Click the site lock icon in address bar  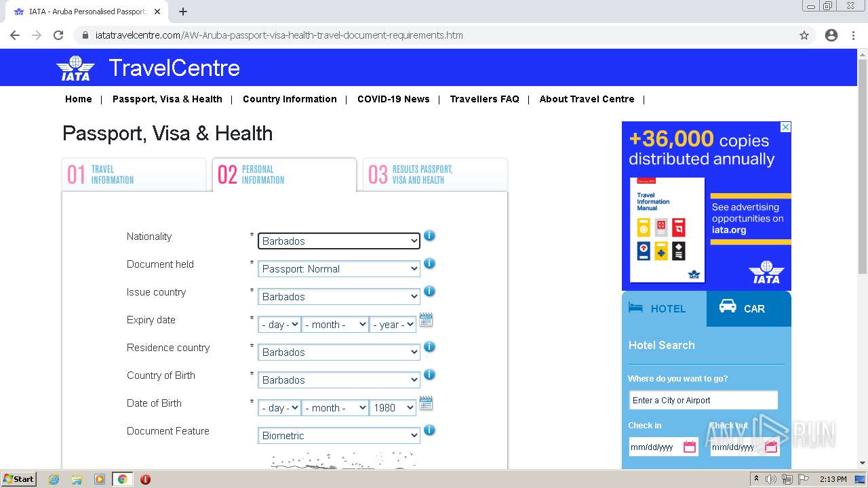point(85,35)
